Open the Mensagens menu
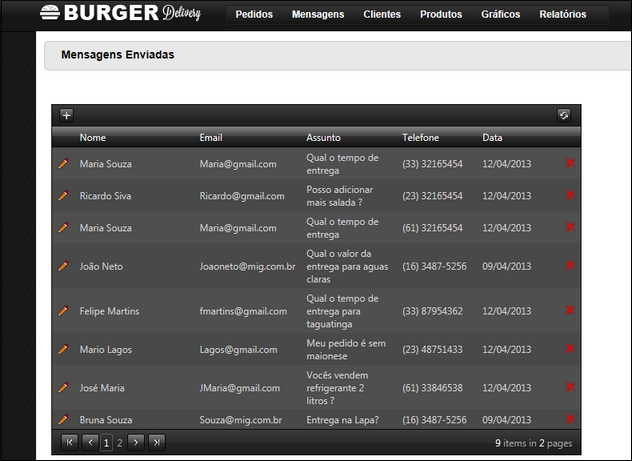 click(318, 15)
